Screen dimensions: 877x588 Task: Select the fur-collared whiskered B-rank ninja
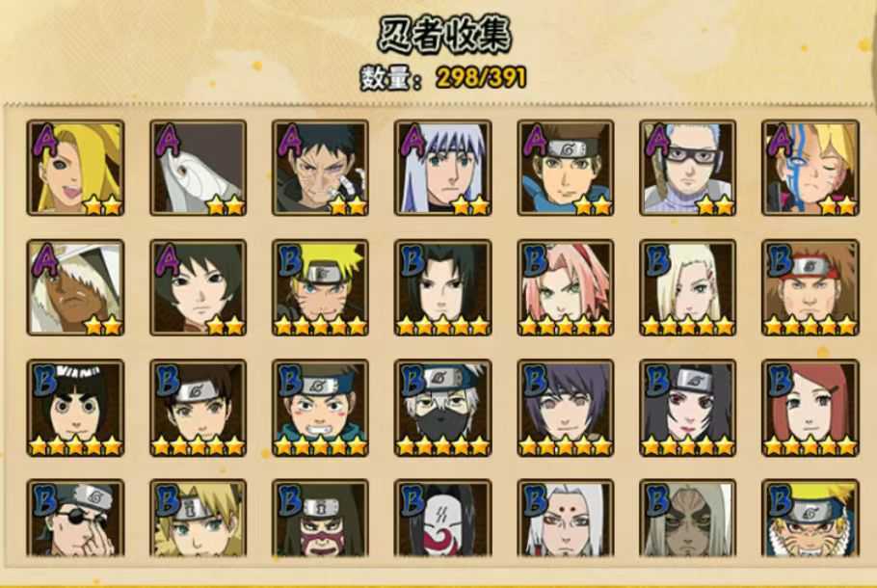point(810,518)
